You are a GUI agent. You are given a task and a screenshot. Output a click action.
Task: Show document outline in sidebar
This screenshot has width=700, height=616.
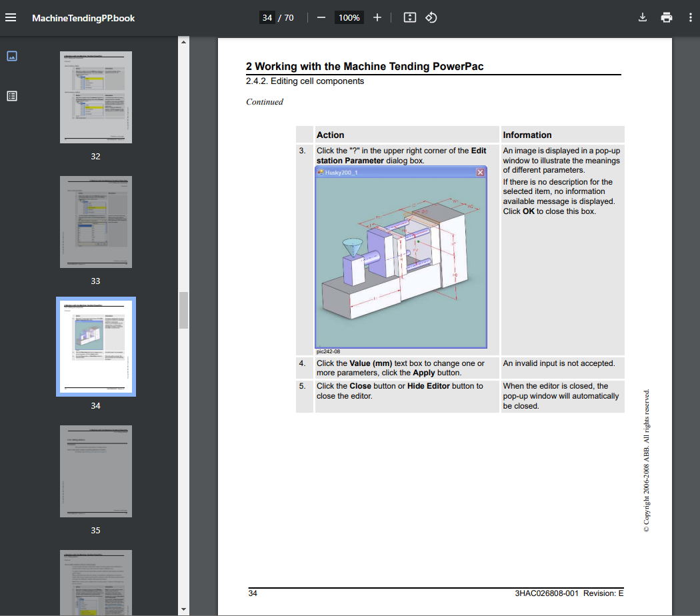(12, 96)
